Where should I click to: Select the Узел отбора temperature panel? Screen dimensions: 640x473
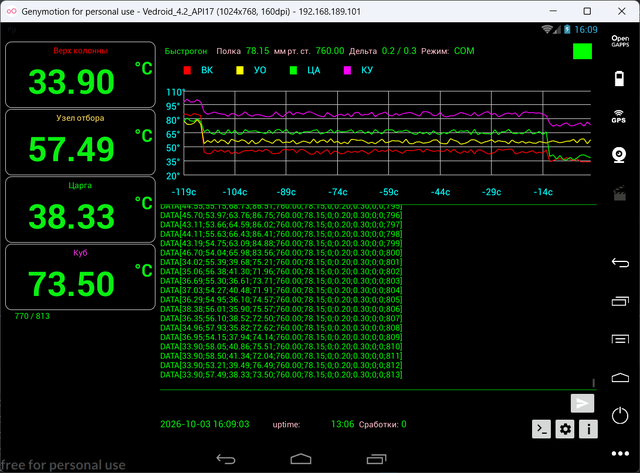(x=80, y=142)
